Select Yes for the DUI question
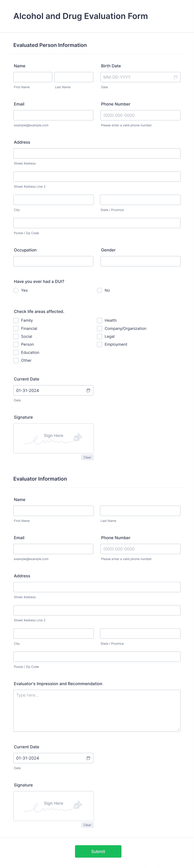 (16, 290)
